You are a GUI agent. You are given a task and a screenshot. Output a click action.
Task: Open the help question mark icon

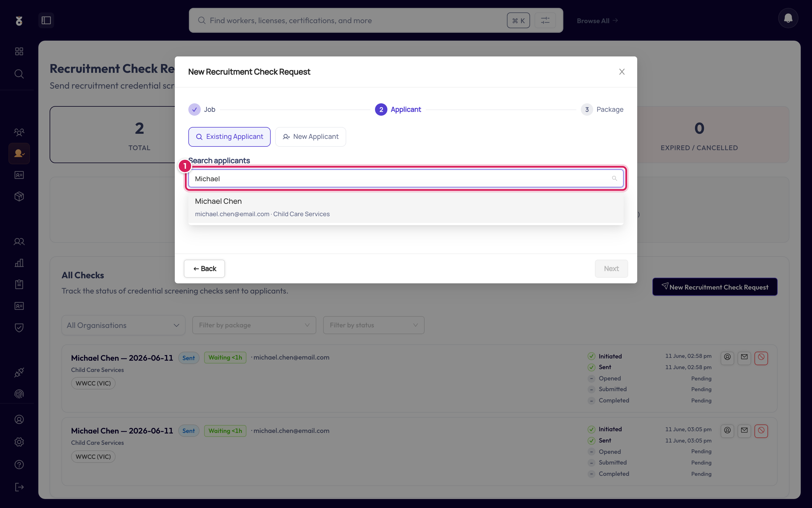coord(19,464)
